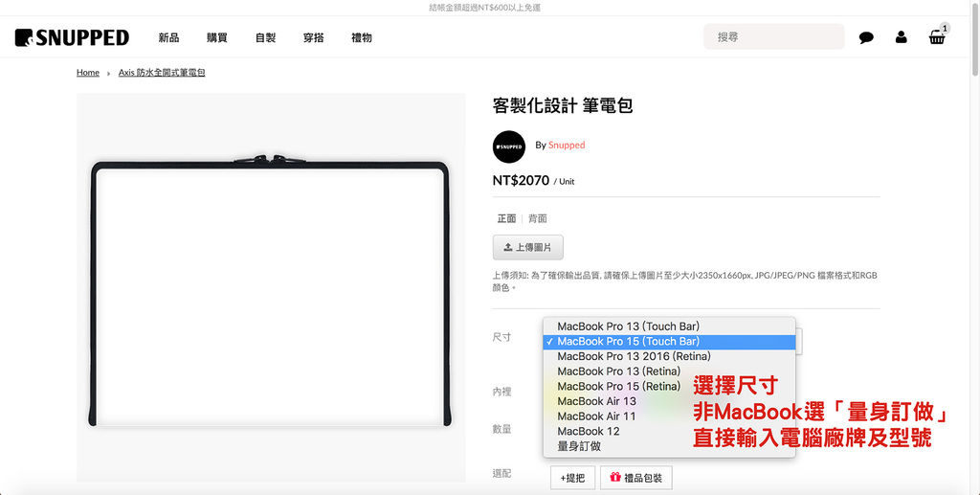Choose MacBook 12 option
980x495 pixels.
[x=669, y=431]
